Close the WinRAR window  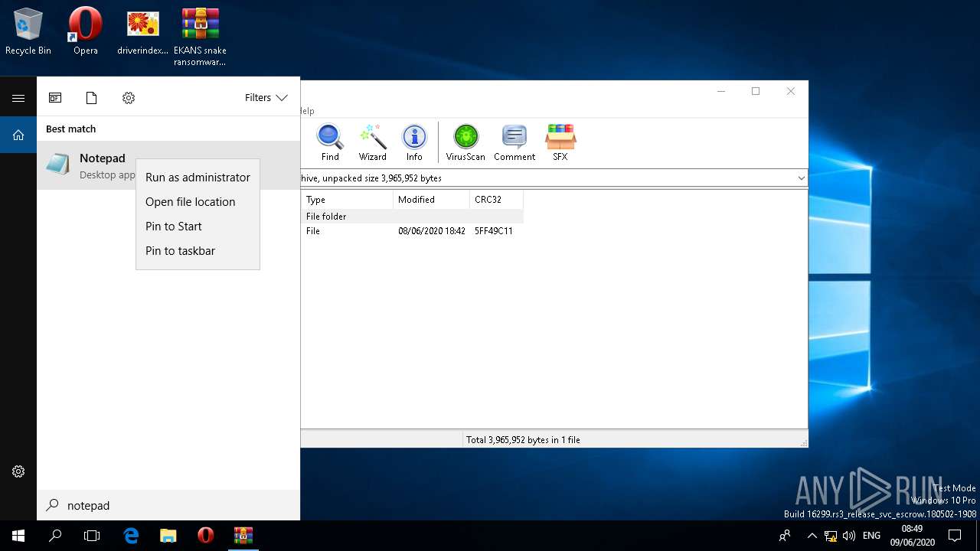tap(791, 91)
